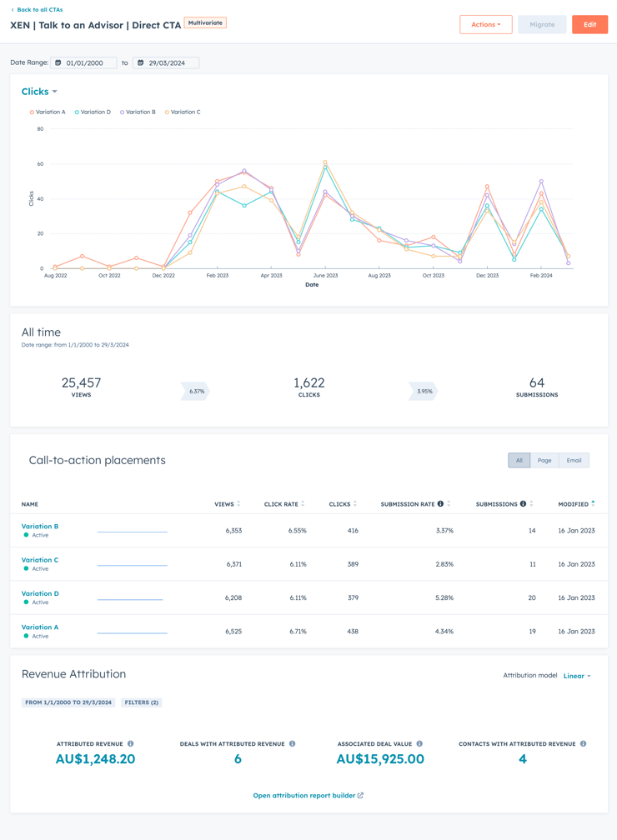This screenshot has width=617, height=840.
Task: Show Associated Deal Value info icon
Action: pyautogui.click(x=419, y=743)
